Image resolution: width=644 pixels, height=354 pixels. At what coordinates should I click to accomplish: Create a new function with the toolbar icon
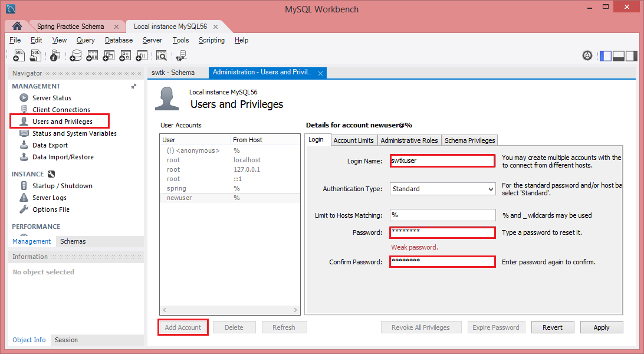point(142,55)
